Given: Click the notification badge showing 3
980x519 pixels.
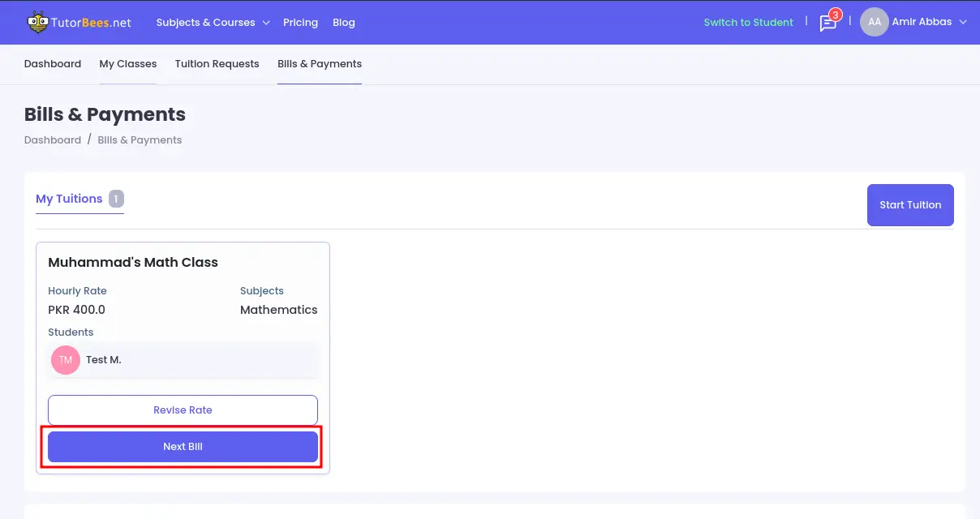Looking at the screenshot, I should tap(836, 14).
